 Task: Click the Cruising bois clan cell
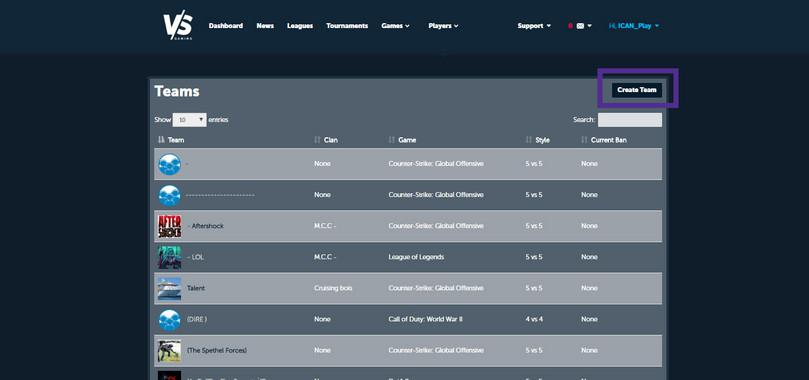point(333,288)
